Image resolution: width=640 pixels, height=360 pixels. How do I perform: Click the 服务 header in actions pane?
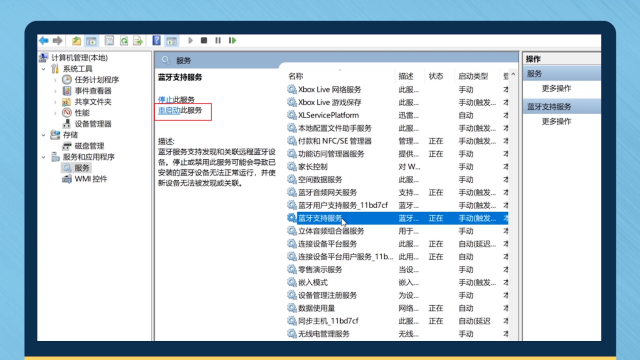click(x=562, y=73)
